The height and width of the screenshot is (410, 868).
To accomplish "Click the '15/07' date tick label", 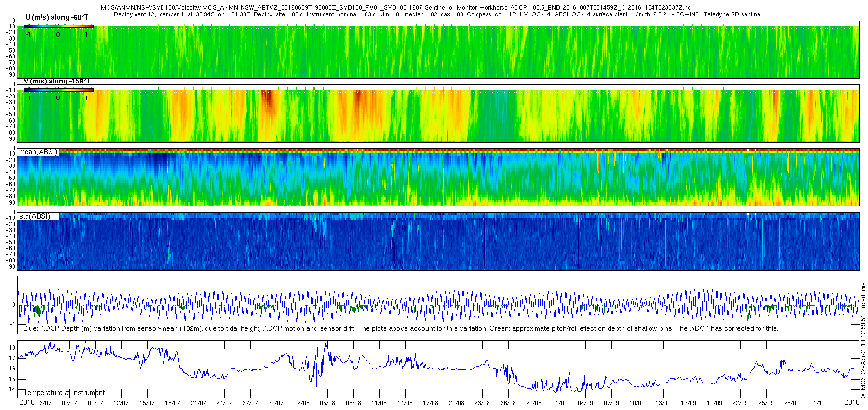I will tap(147, 403).
